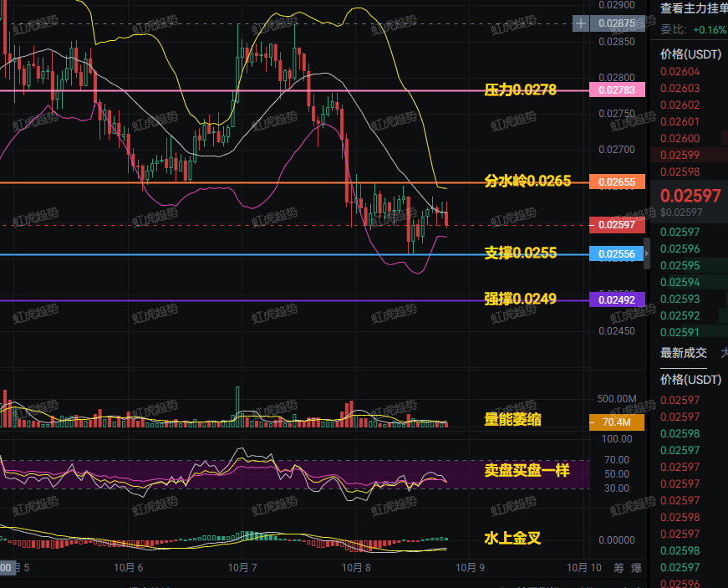
Task: Click the 10月 10 date on time axis
Action: click(x=584, y=568)
